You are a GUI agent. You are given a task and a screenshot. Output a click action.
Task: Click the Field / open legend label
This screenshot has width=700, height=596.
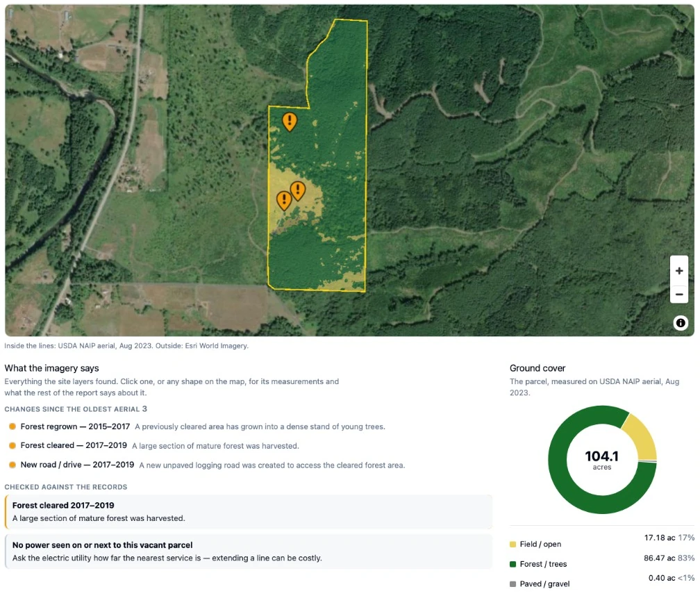(540, 544)
